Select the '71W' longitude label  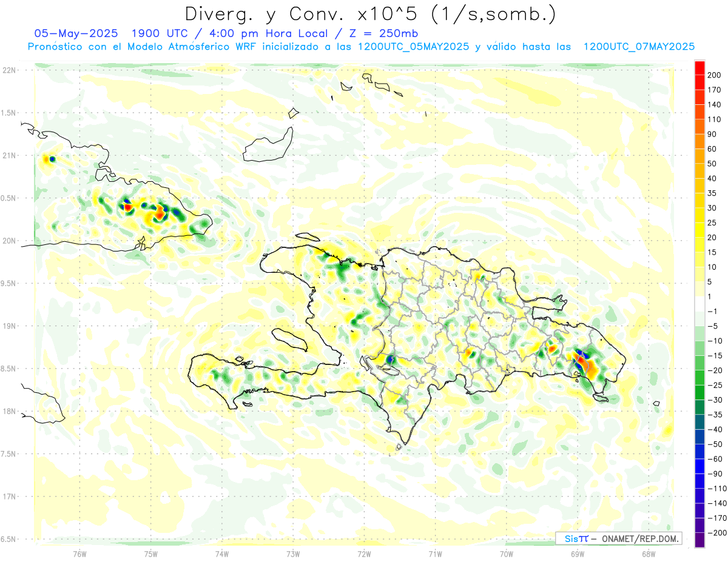(x=435, y=553)
